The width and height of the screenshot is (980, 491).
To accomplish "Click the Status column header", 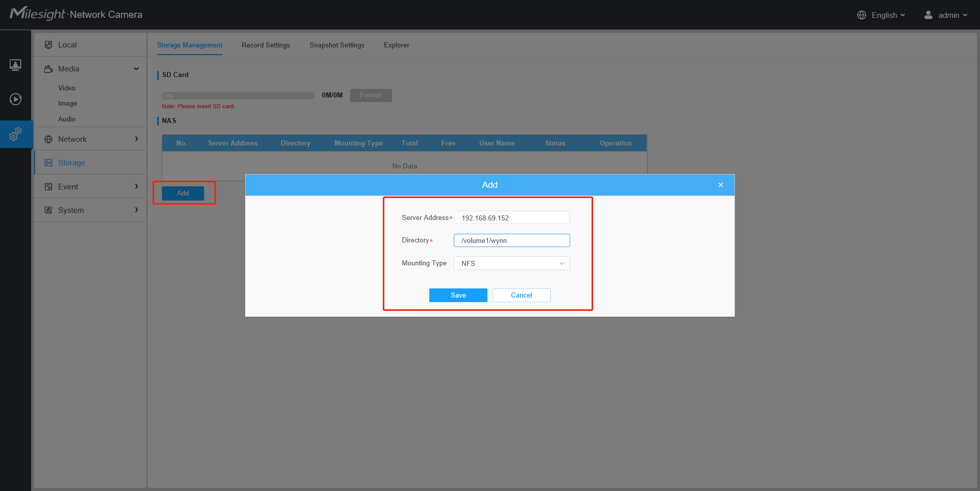I will pyautogui.click(x=555, y=143).
